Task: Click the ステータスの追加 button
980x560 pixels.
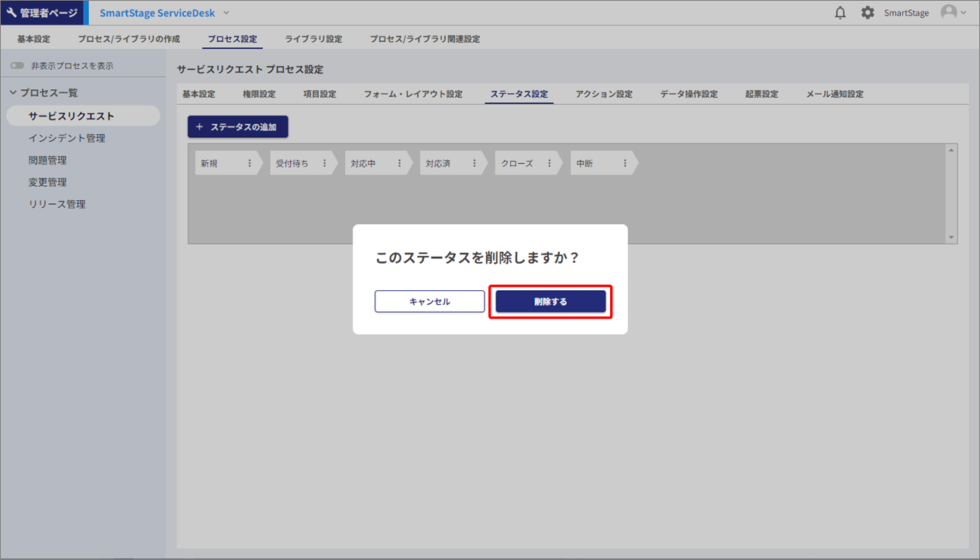Action: tap(237, 127)
